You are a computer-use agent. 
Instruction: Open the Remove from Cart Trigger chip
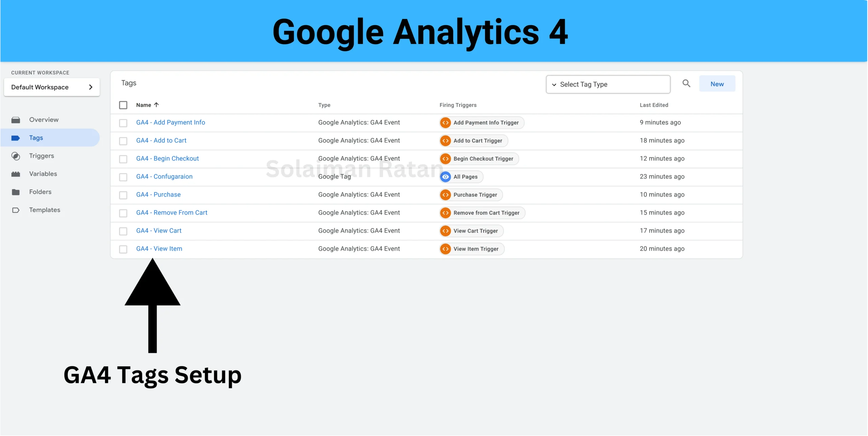click(486, 213)
